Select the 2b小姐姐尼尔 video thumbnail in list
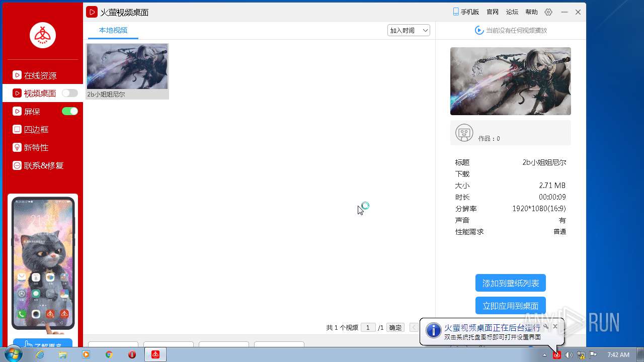 point(127,71)
